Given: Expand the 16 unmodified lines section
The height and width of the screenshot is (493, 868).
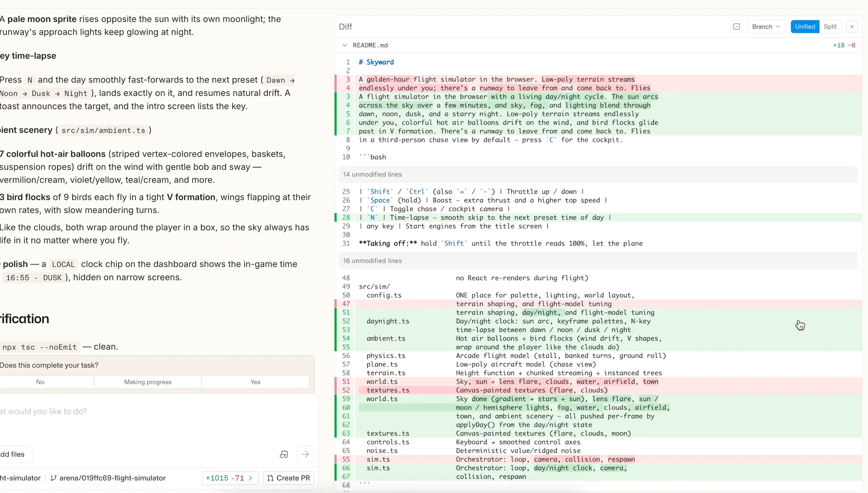Looking at the screenshot, I should (x=598, y=261).
